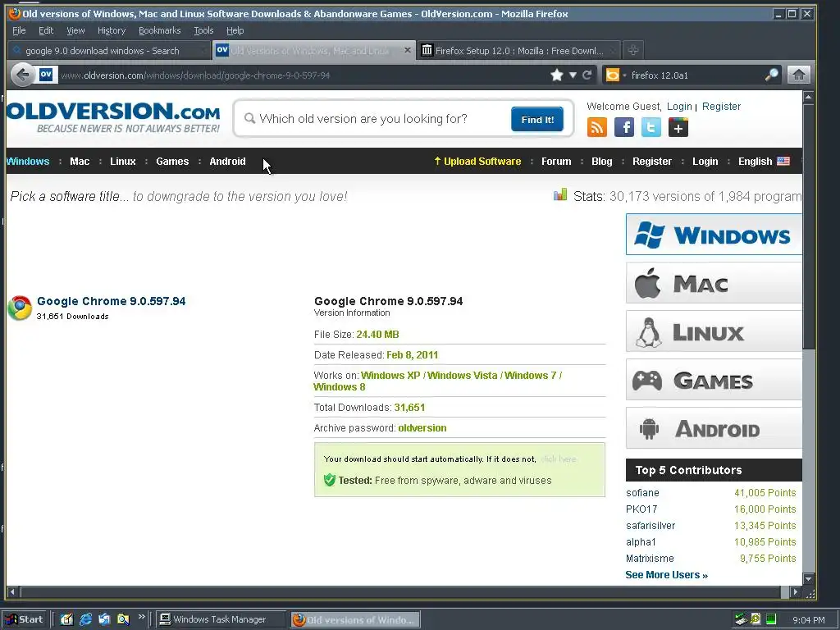Viewport: 840px width, 630px height.
Task: Open the Help menu
Action: [x=235, y=30]
